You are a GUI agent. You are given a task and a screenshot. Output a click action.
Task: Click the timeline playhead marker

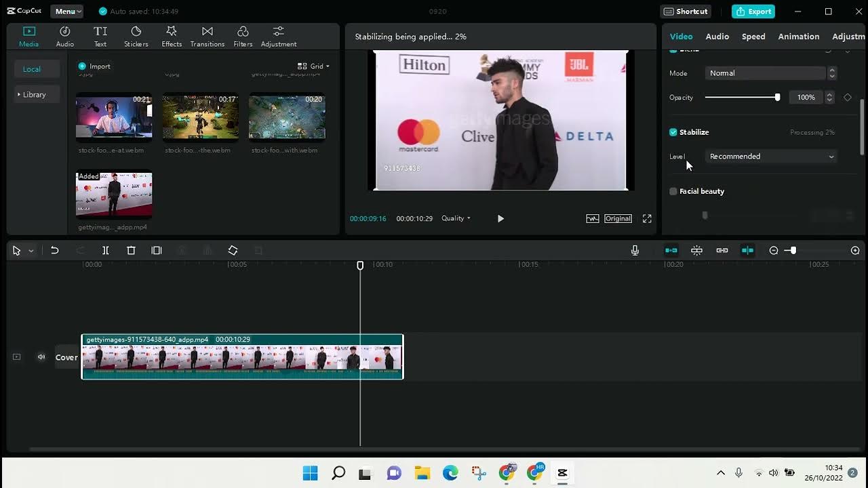[360, 265]
